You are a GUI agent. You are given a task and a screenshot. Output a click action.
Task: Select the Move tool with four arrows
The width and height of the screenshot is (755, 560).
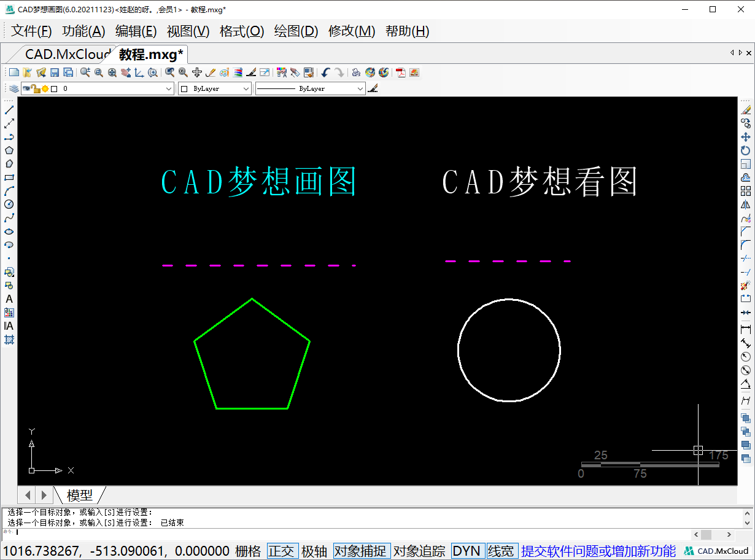[x=746, y=137]
